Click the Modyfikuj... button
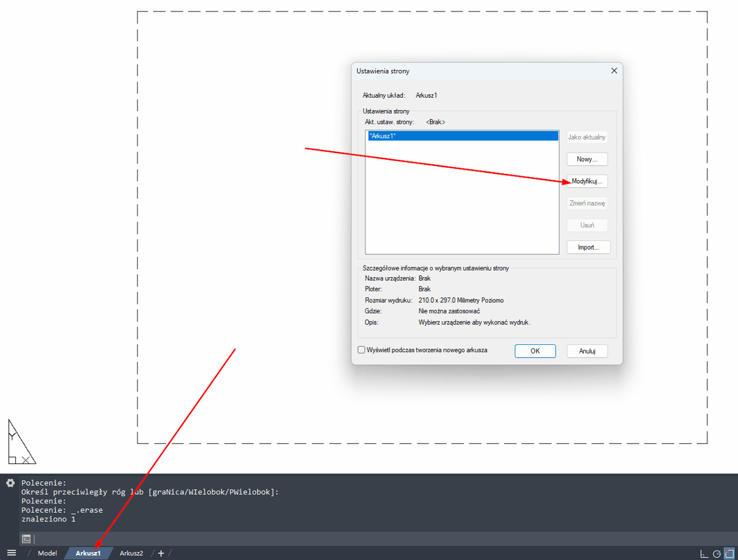This screenshot has width=738, height=560. [587, 181]
